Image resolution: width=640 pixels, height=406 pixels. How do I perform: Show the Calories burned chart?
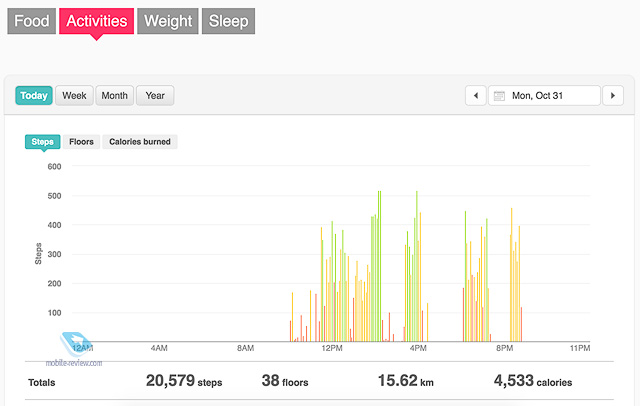pos(140,142)
